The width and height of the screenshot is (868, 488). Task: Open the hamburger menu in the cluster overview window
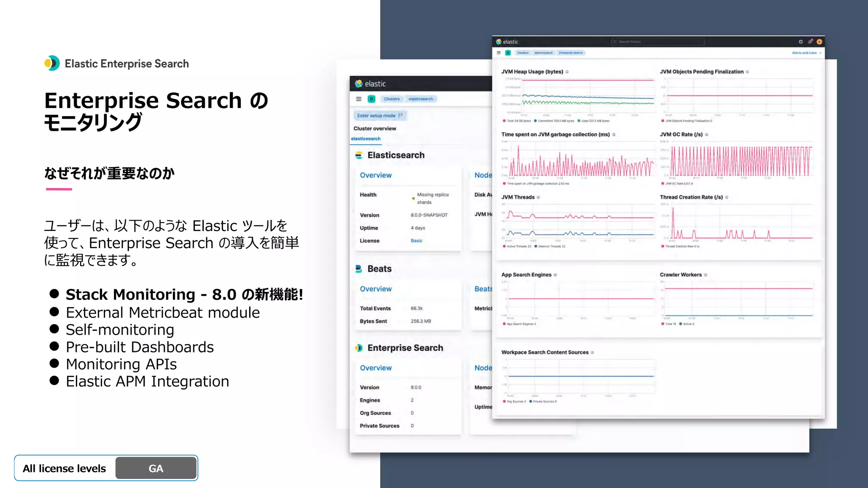[x=359, y=99]
